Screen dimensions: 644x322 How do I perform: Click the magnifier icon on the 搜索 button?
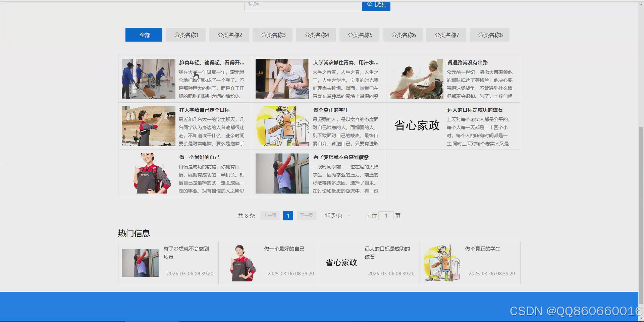(369, 4)
